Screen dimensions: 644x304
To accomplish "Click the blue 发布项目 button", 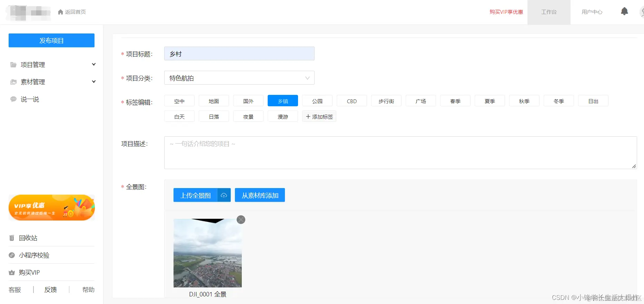I will click(x=51, y=40).
